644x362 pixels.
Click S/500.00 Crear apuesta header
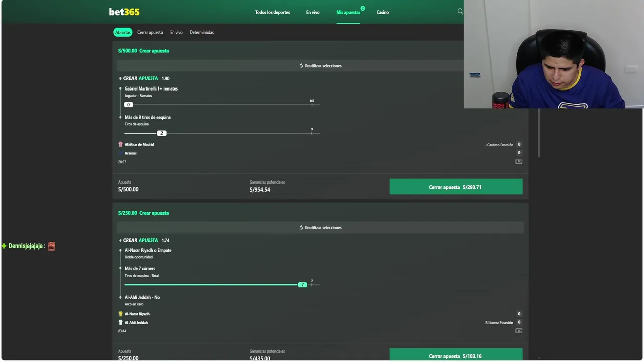pos(143,51)
